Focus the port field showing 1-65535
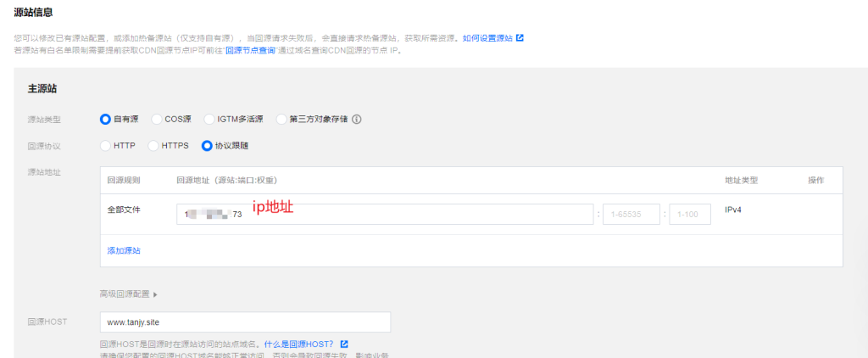868x358 pixels. 631,215
